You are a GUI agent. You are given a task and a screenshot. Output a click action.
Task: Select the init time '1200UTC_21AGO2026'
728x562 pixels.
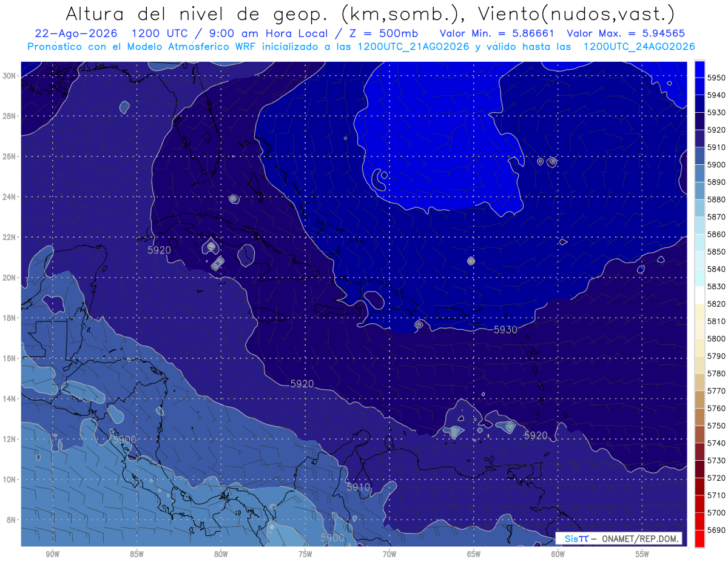click(x=413, y=47)
